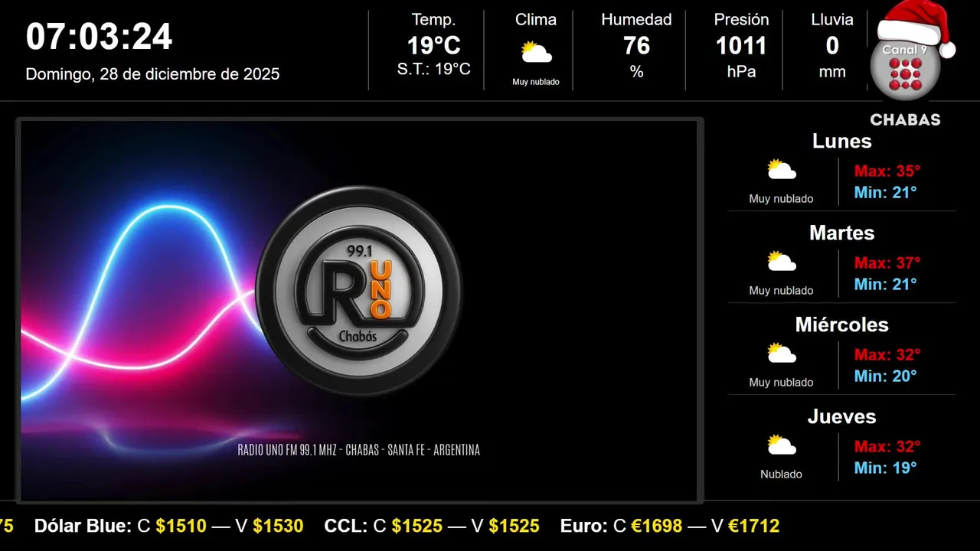Click the Euro label in ticker
The height and width of the screenshot is (551, 980).
pos(584,526)
